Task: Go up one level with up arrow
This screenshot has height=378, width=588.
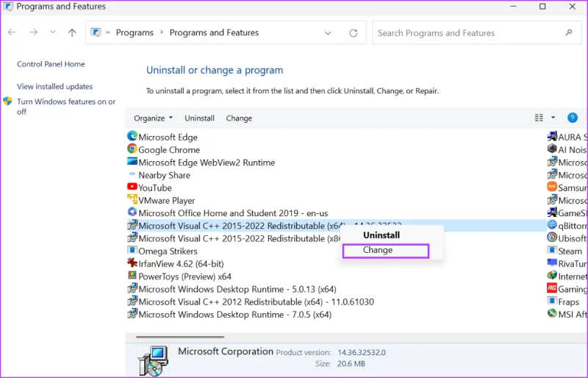Action: click(72, 32)
